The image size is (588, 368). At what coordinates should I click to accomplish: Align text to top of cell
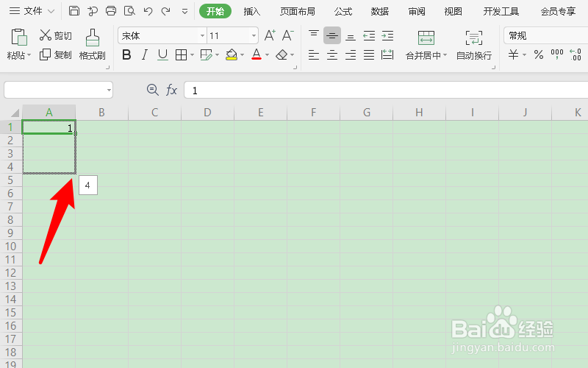click(x=314, y=35)
